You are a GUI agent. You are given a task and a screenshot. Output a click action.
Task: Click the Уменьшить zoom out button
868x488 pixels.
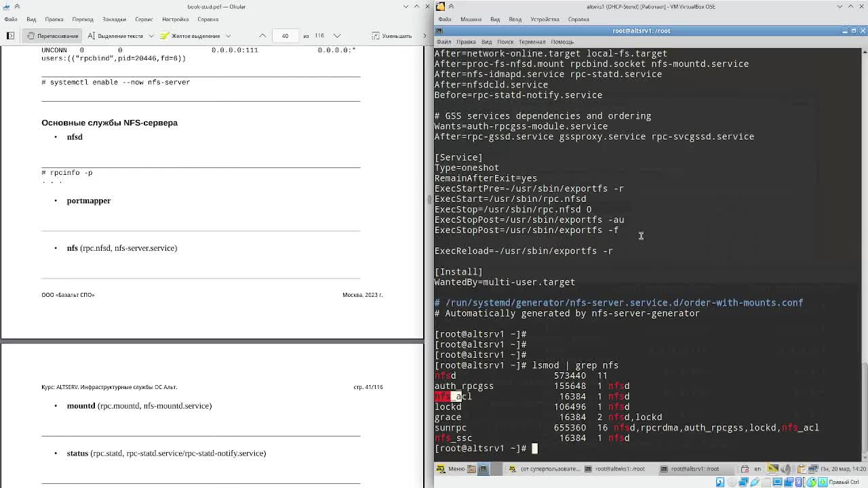(392, 35)
